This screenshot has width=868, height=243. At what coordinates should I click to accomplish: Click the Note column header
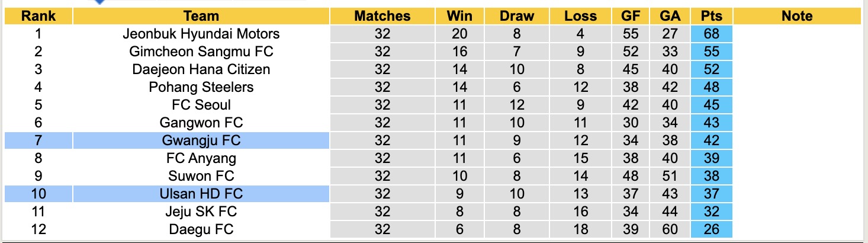point(797,16)
